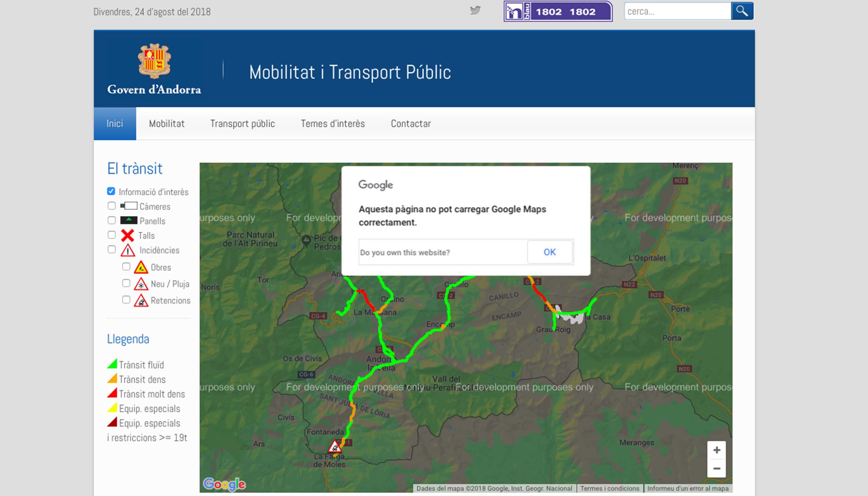Uncheck Informació d'interès checkbox
868x496 pixels.
pos(111,191)
